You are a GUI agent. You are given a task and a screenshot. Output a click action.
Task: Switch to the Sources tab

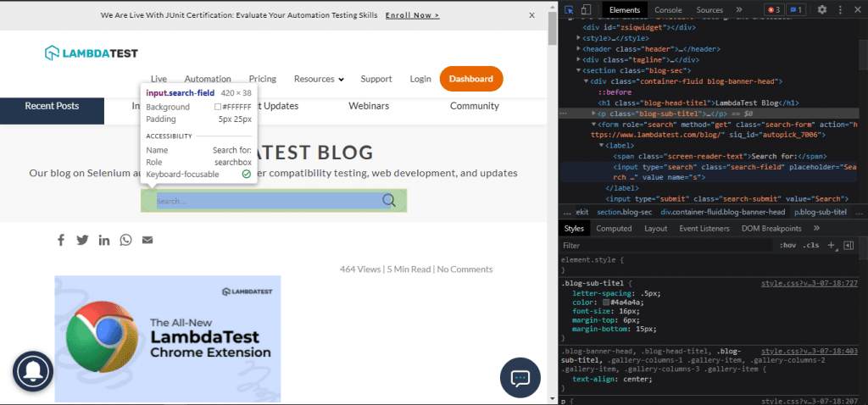click(709, 9)
